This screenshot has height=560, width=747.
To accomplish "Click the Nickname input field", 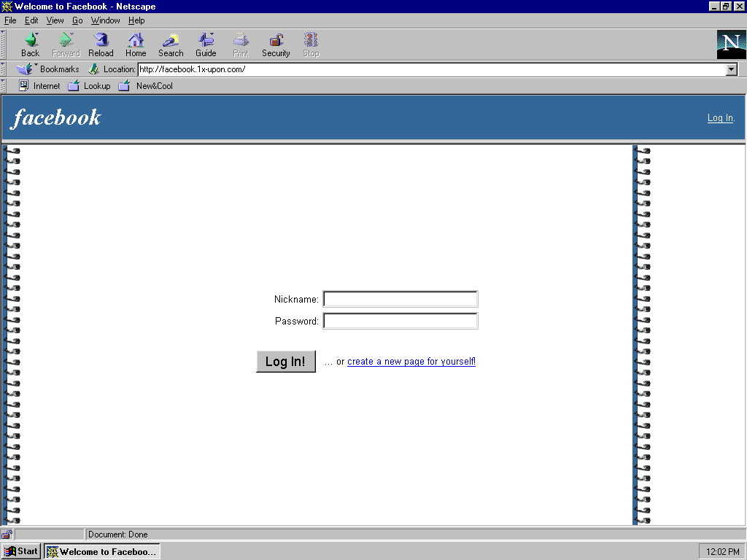I will tap(400, 299).
